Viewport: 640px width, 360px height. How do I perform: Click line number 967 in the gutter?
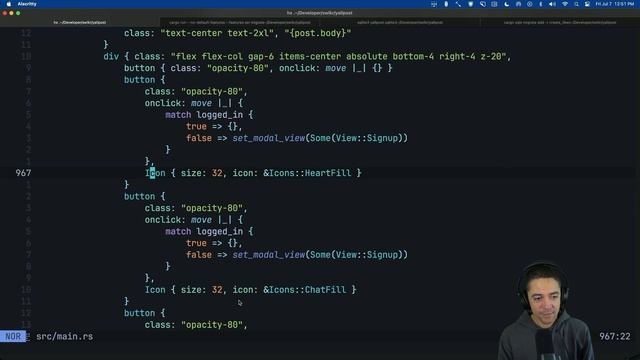click(23, 173)
